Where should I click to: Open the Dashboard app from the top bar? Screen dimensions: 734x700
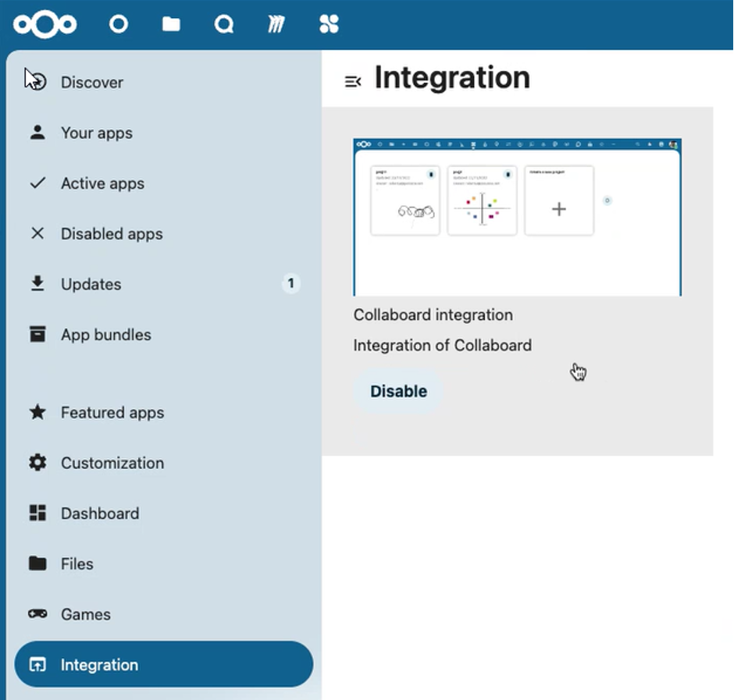(x=119, y=24)
